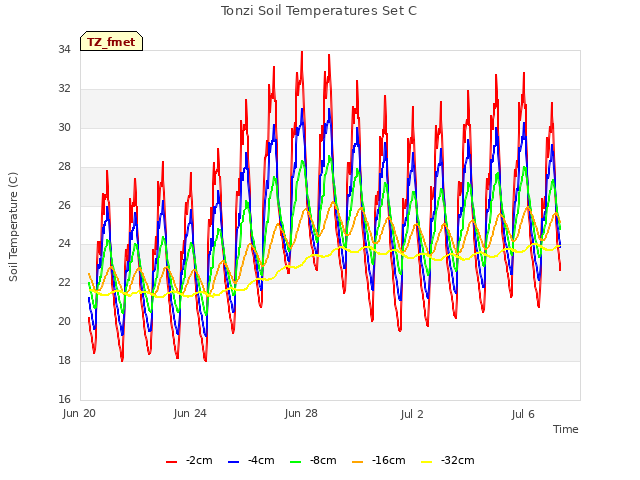The height and width of the screenshot is (480, 640).
Task: Click the 18 y-axis tick label
Action: coord(64,360)
